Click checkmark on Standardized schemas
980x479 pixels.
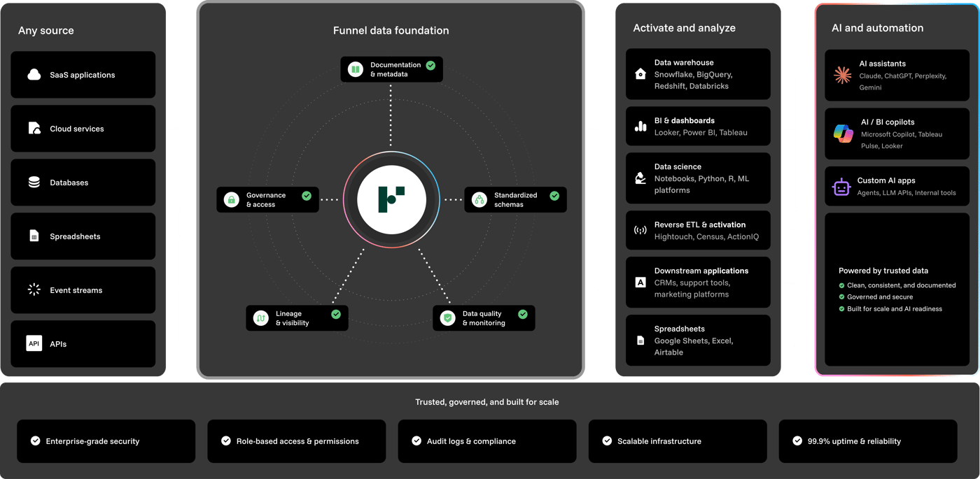tap(554, 196)
